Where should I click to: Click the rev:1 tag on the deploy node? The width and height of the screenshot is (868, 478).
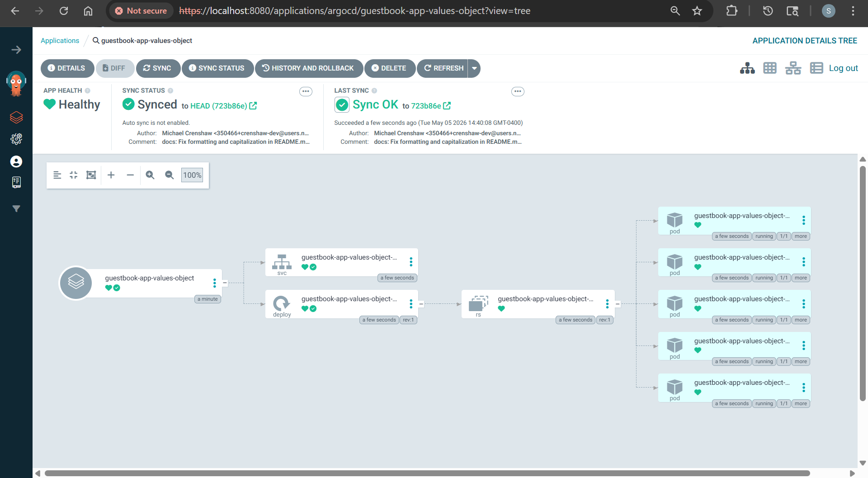pos(408,320)
